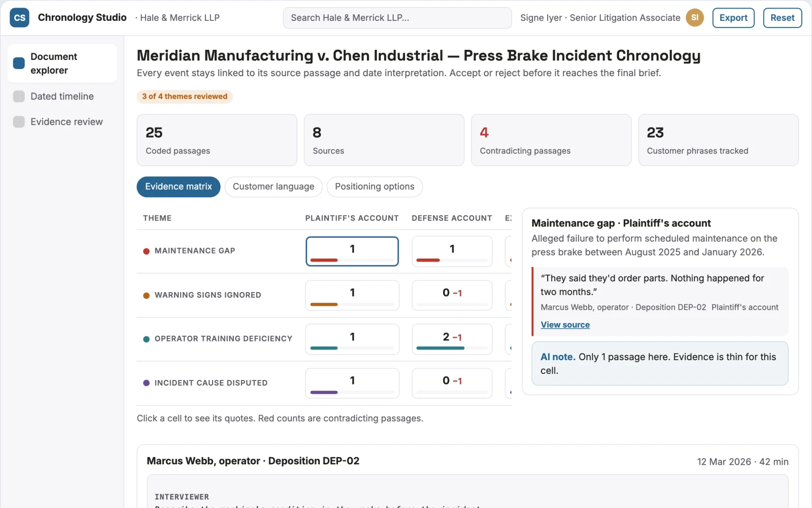Click the teal Operator training deficiency dot
The height and width of the screenshot is (508, 812).
(x=146, y=339)
